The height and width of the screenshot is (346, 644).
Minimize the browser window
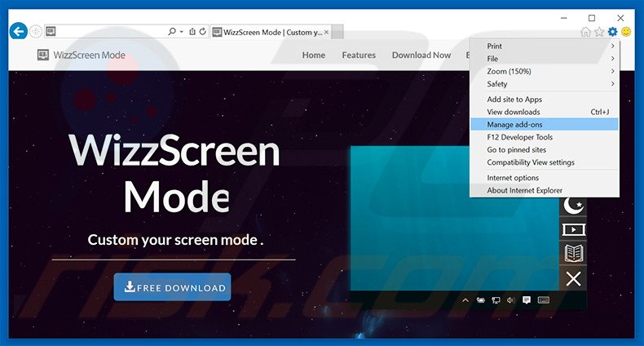pos(564,18)
